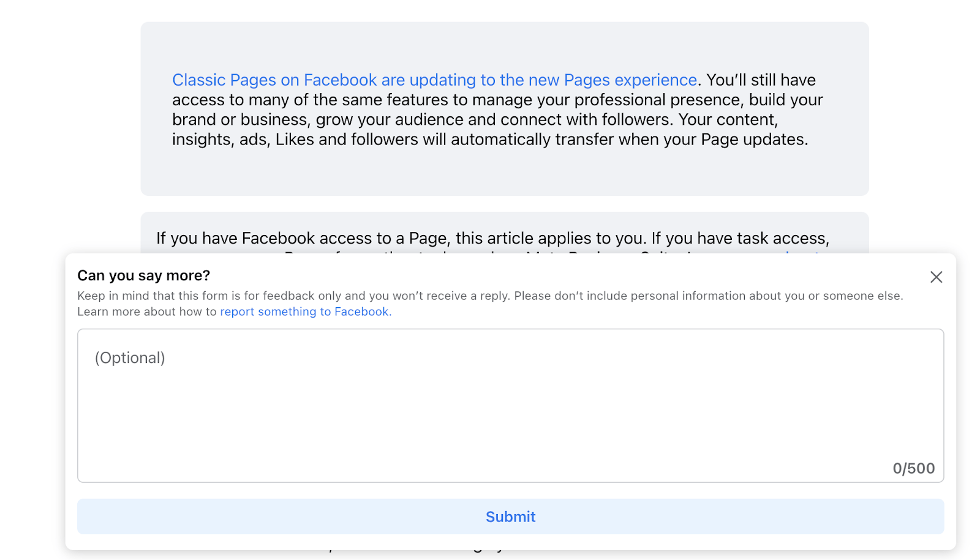Submit the feedback form
The height and width of the screenshot is (560, 980).
click(510, 517)
